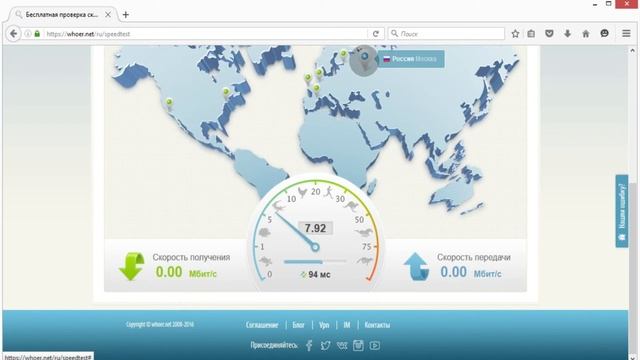Screen dimensions: 640x360
Task: Click the scrollbar up arrow
Action: (x=633, y=50)
